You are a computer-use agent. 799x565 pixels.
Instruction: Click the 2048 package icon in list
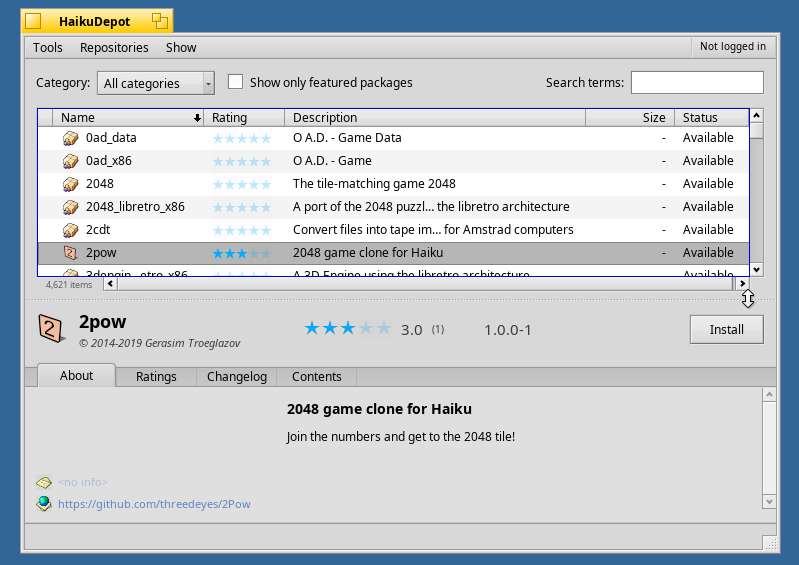pyautogui.click(x=70, y=184)
